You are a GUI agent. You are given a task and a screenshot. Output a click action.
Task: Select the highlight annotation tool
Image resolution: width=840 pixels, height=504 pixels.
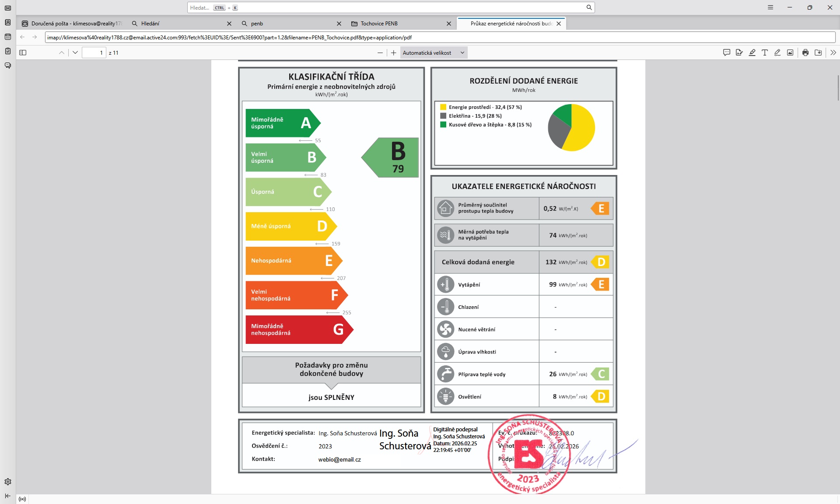[x=752, y=52]
